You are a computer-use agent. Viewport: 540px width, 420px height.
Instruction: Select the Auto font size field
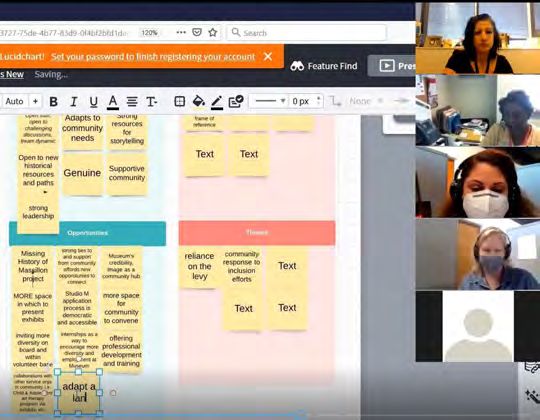click(x=14, y=101)
